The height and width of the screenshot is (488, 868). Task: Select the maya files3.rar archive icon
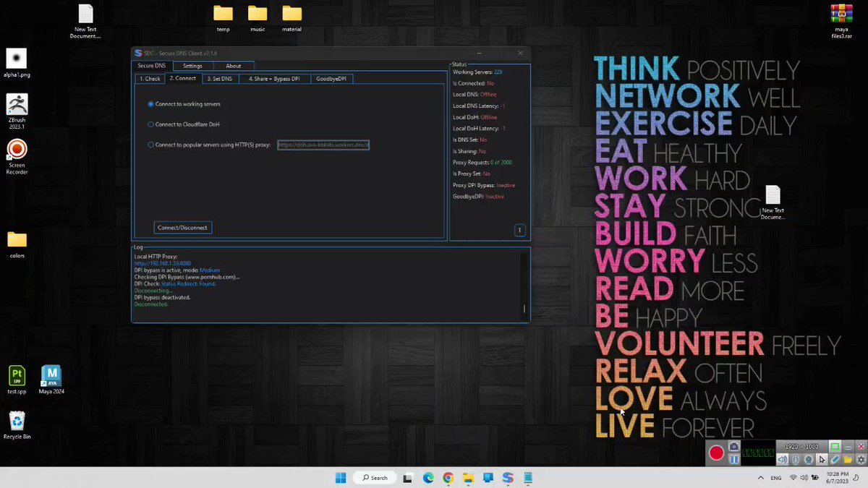click(842, 20)
